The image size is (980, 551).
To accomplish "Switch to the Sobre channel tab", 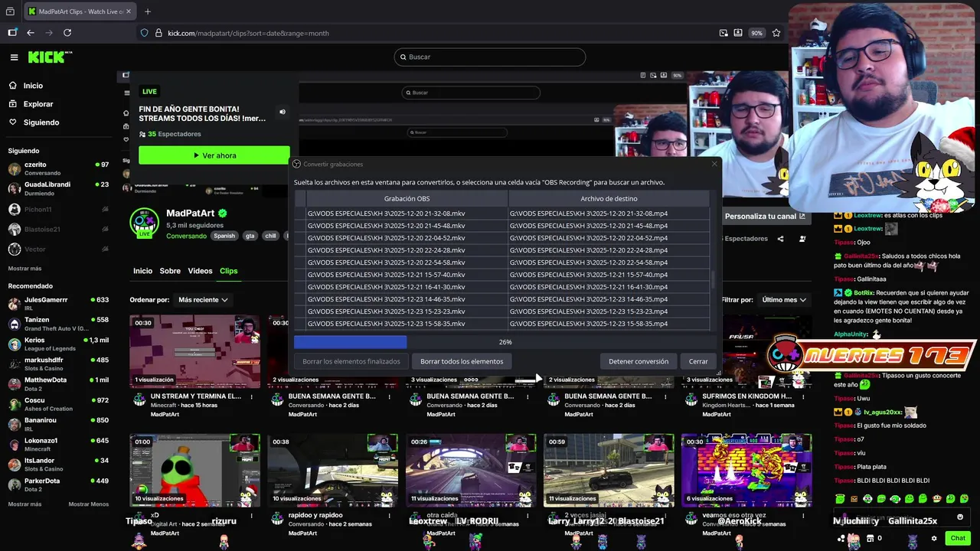I will pyautogui.click(x=170, y=271).
